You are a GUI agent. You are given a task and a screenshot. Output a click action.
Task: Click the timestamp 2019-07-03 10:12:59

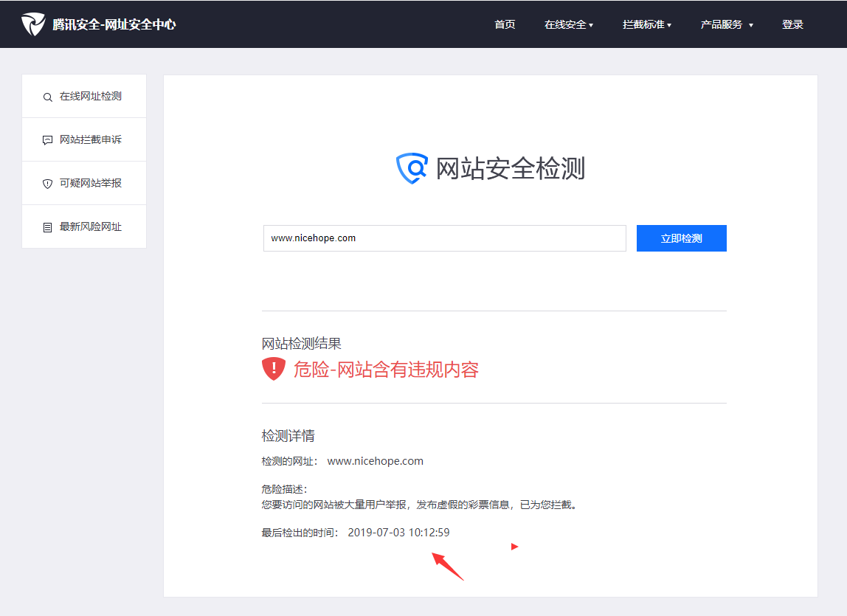(x=398, y=532)
